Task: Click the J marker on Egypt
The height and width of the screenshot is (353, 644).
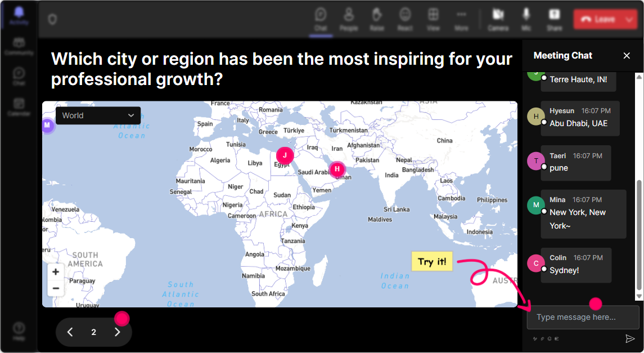Action: click(x=285, y=155)
